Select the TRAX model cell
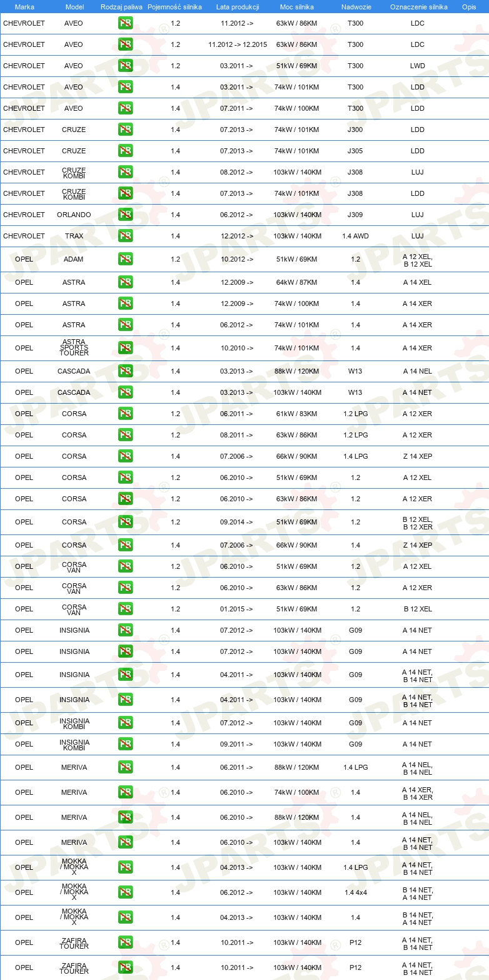489x980 pixels. click(74, 236)
